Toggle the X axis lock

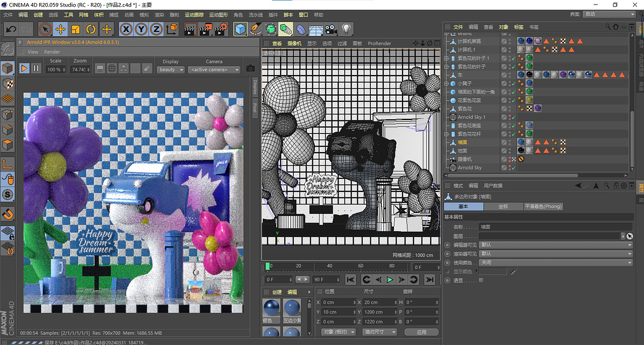(126, 29)
